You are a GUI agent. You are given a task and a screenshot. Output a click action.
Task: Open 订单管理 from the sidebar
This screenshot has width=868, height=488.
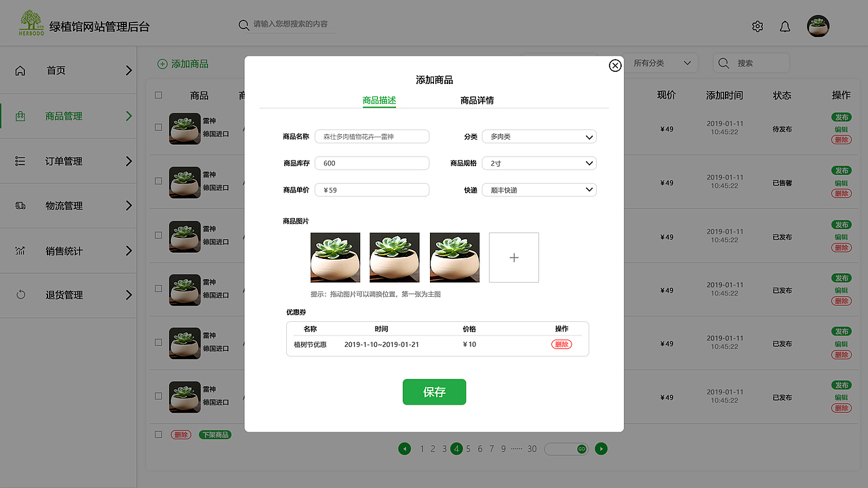tap(20, 161)
